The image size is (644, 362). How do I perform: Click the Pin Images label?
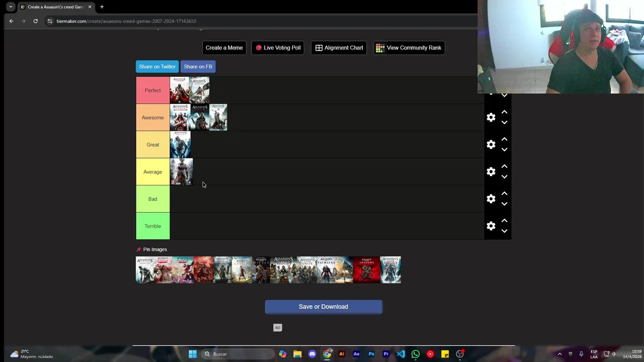coord(155,249)
